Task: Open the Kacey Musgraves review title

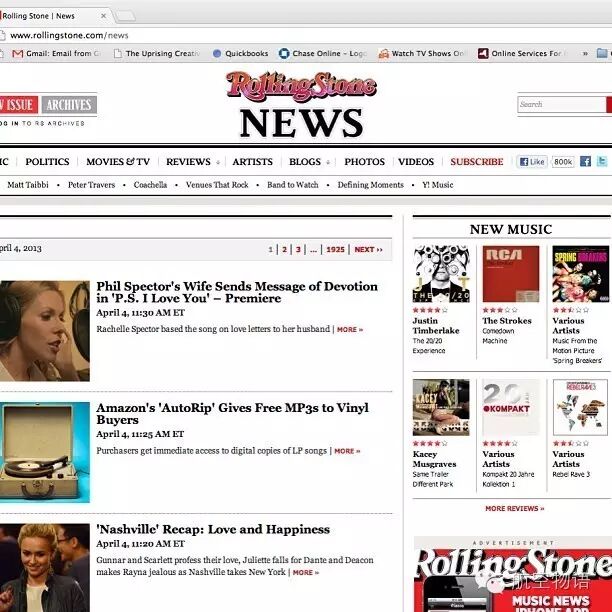Action: 434,459
